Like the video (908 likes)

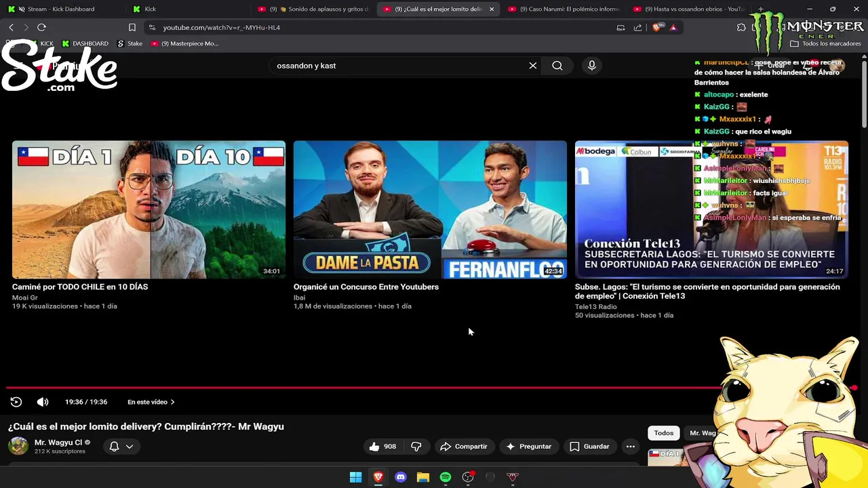(382, 447)
